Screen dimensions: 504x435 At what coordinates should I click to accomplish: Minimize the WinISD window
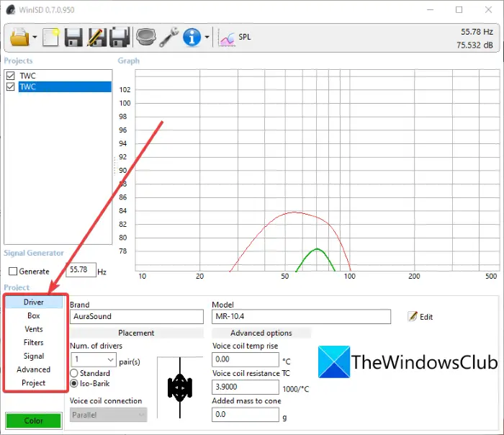430,10
